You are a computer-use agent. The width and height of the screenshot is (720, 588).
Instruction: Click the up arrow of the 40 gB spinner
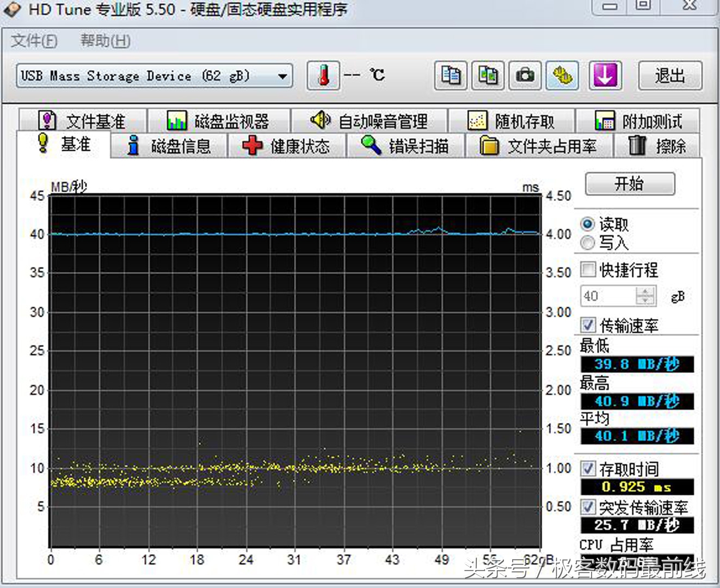pos(645,291)
